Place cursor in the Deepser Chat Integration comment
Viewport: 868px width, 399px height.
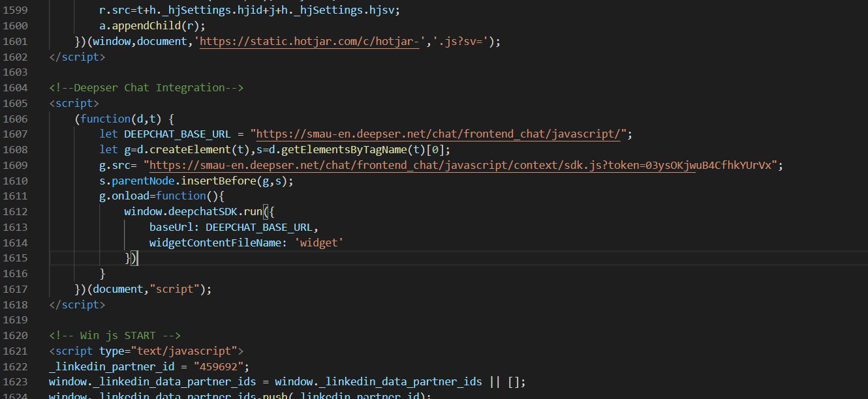point(146,87)
